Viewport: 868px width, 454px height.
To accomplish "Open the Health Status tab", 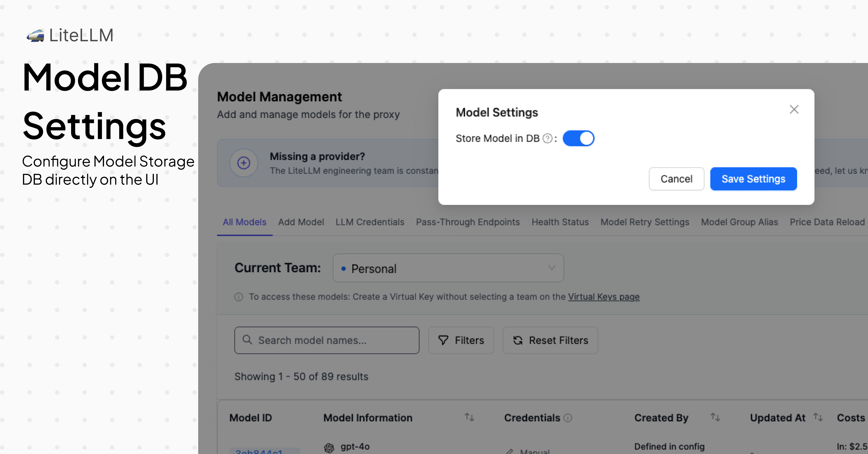I will tap(560, 222).
